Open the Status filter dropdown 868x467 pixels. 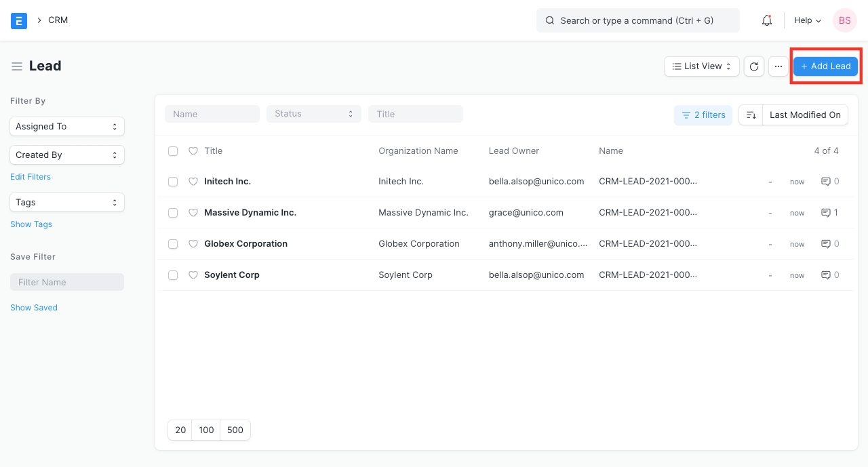[313, 114]
